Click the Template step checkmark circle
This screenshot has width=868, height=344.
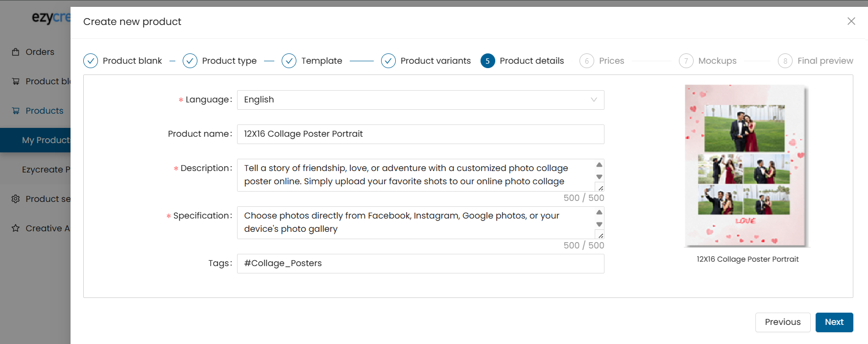tap(289, 61)
